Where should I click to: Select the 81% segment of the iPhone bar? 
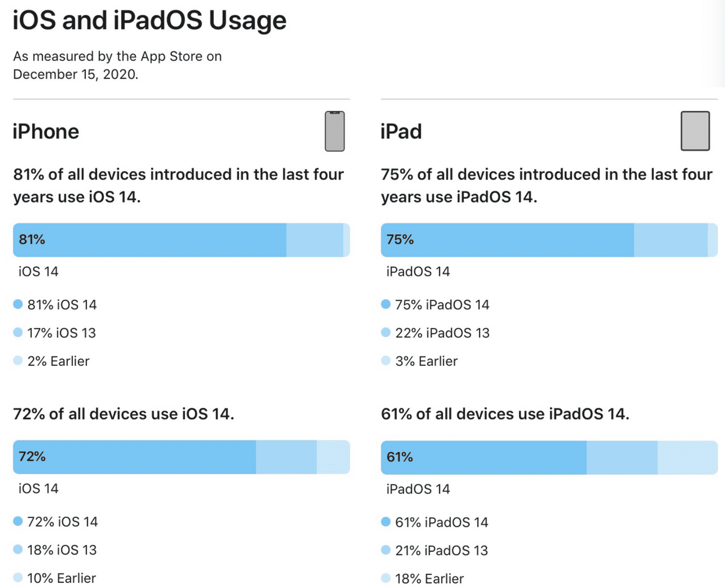click(150, 240)
